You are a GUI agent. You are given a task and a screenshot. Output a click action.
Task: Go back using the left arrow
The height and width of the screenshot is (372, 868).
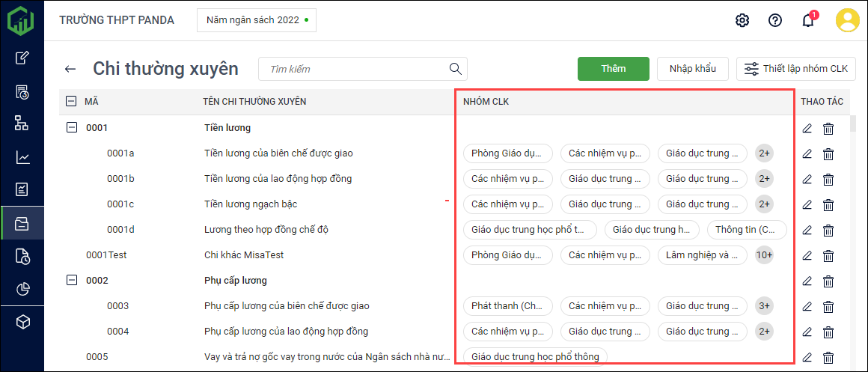click(70, 69)
